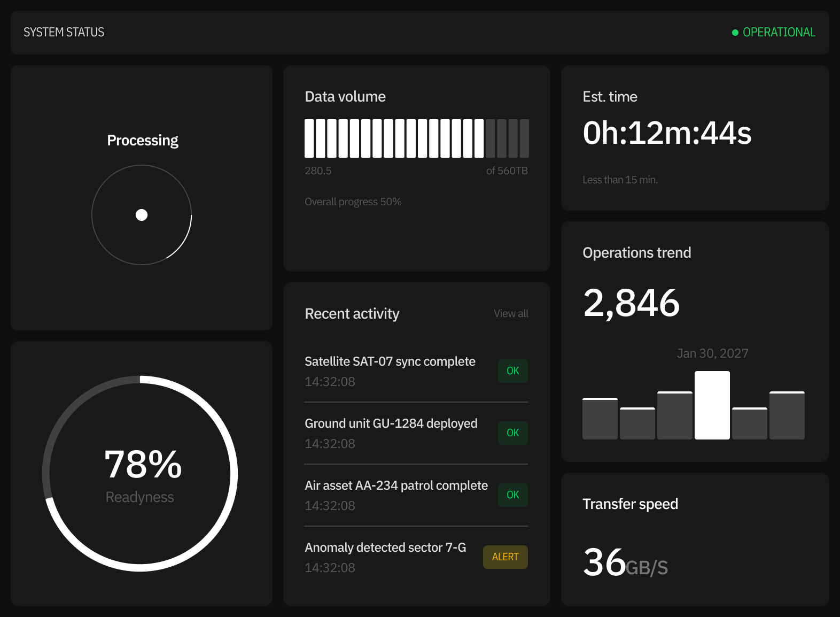Click the 36 GB/S transfer speed value
840x617 pixels.
[625, 562]
